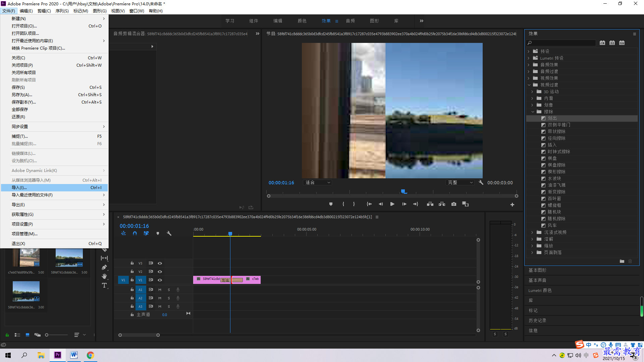This screenshot has height=362, width=644.
Task: Toggle V2 track output eye
Action: pyautogui.click(x=160, y=271)
